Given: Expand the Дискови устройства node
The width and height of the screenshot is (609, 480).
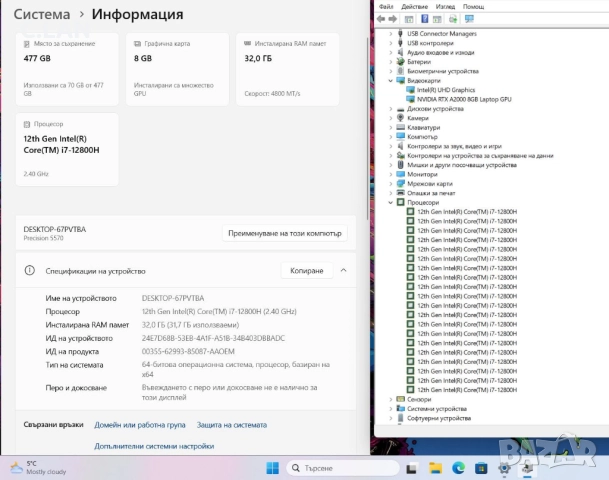Looking at the screenshot, I should click(391, 109).
